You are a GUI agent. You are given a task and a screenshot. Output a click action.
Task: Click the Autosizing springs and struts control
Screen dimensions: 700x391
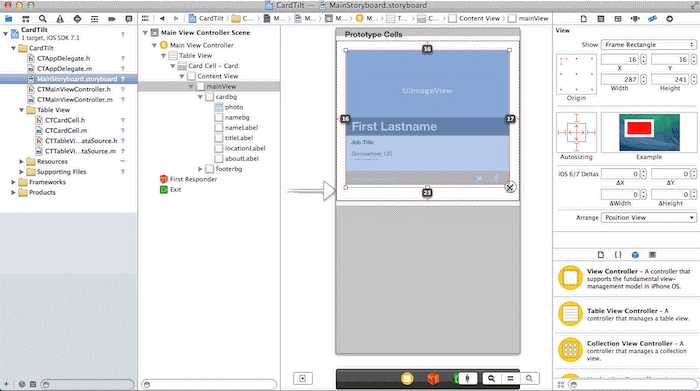(x=576, y=133)
